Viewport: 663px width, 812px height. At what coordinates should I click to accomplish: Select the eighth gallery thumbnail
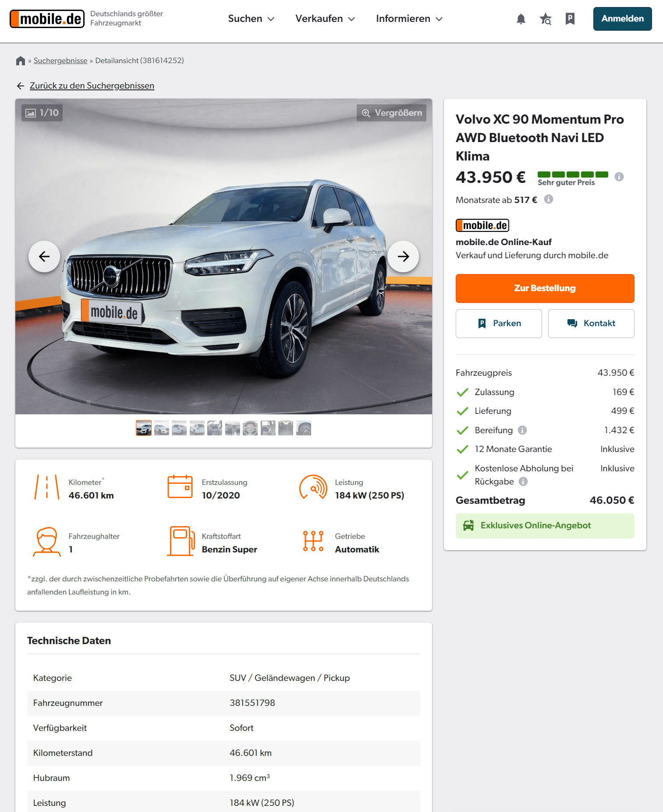(268, 428)
